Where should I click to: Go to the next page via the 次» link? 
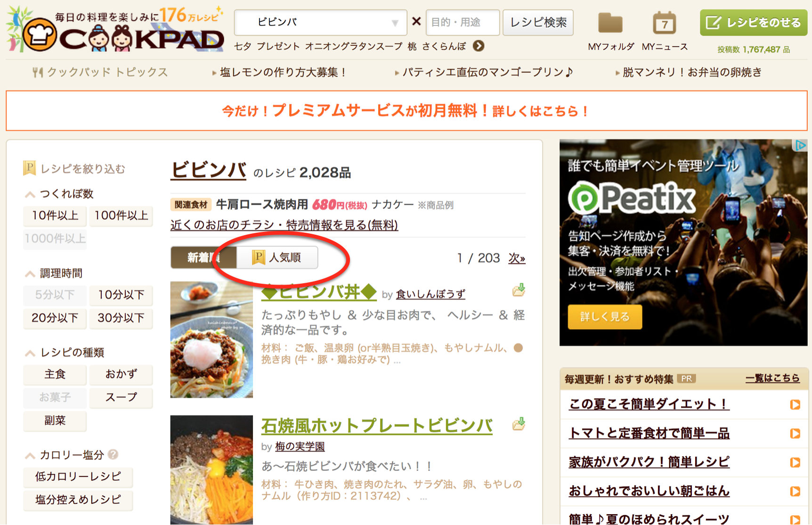pyautogui.click(x=517, y=258)
